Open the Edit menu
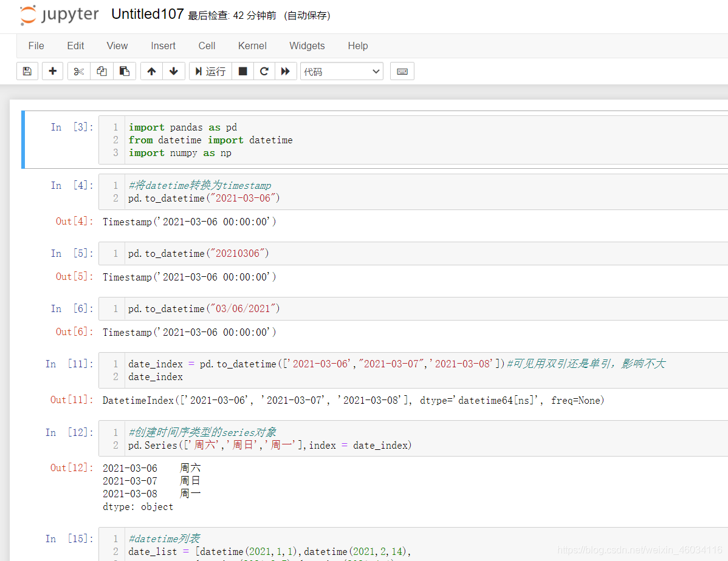This screenshot has width=728, height=561. pyautogui.click(x=76, y=46)
